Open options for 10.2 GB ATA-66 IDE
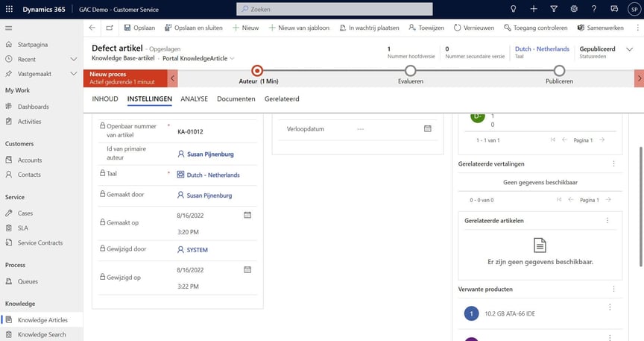 tap(610, 307)
